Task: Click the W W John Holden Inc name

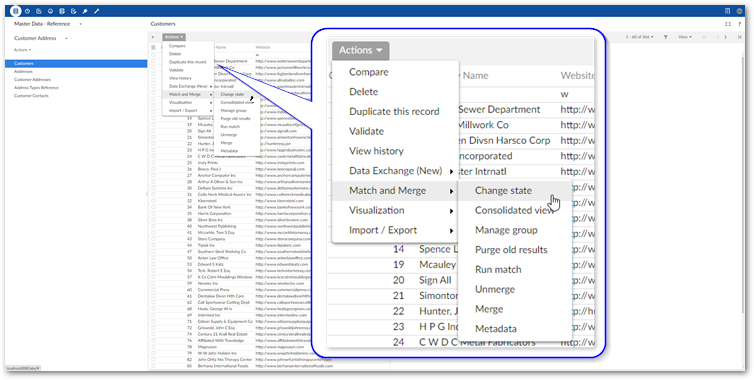Action: [218, 354]
